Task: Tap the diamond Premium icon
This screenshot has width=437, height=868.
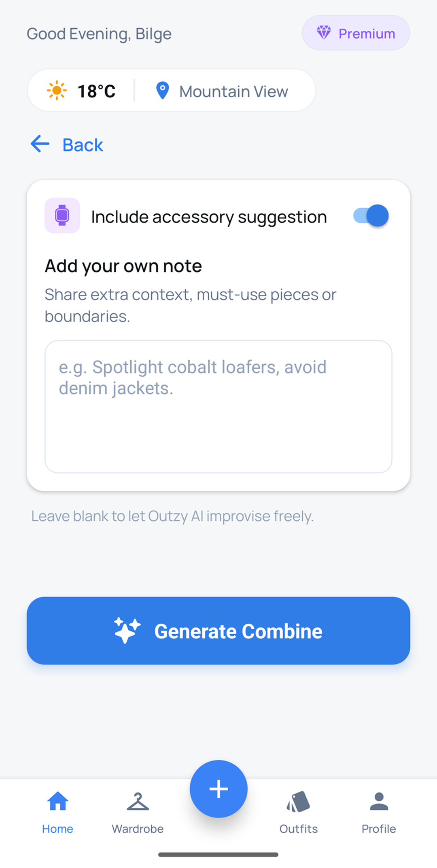Action: tap(324, 32)
